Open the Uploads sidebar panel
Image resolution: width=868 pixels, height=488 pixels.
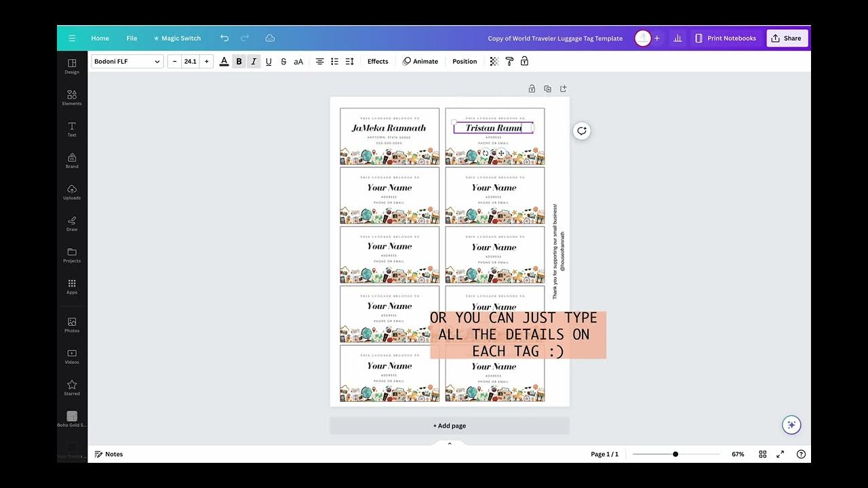coord(72,192)
